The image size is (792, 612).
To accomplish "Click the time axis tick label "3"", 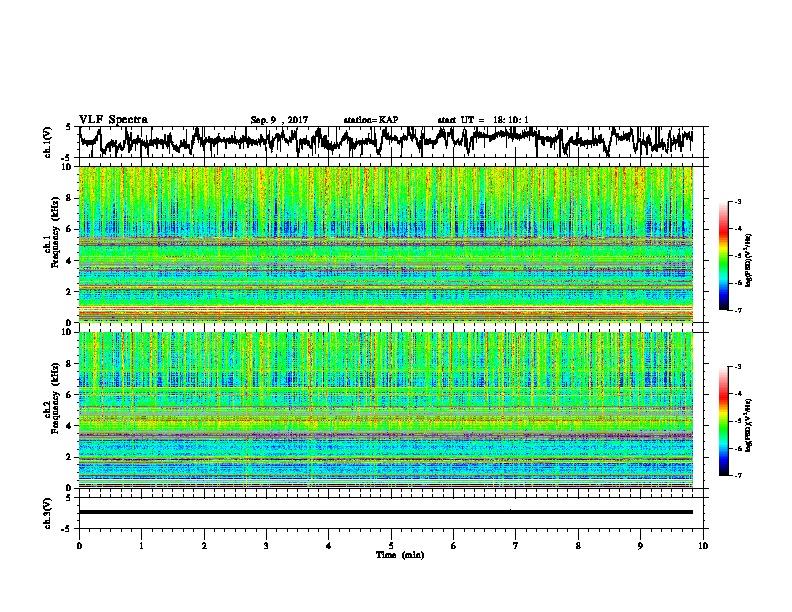I will tap(267, 546).
